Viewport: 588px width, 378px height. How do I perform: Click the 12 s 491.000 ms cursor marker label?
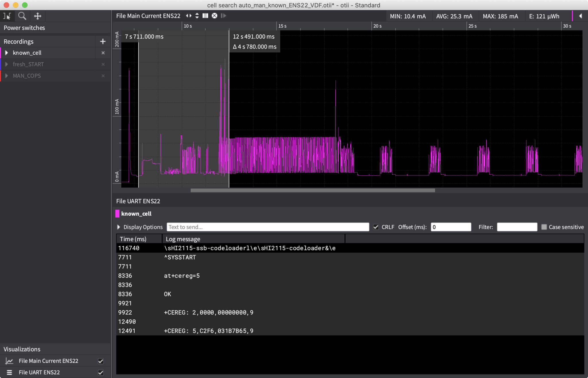point(254,37)
